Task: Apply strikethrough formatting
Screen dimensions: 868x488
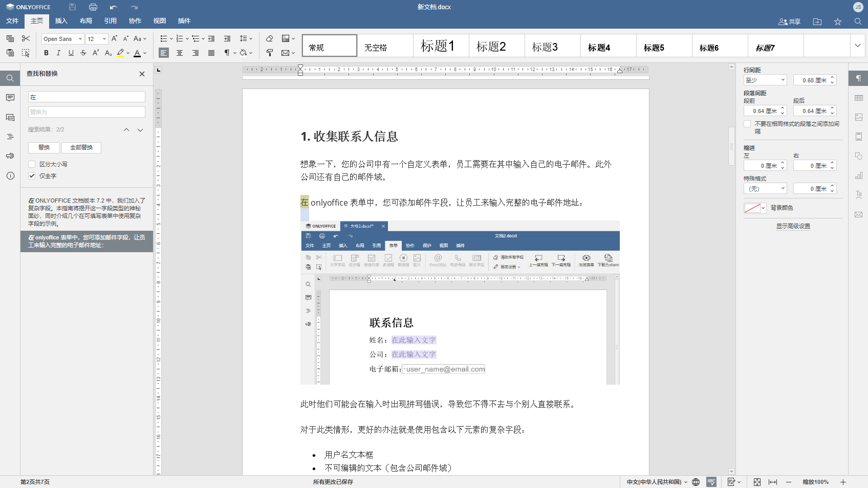Action: 83,53
